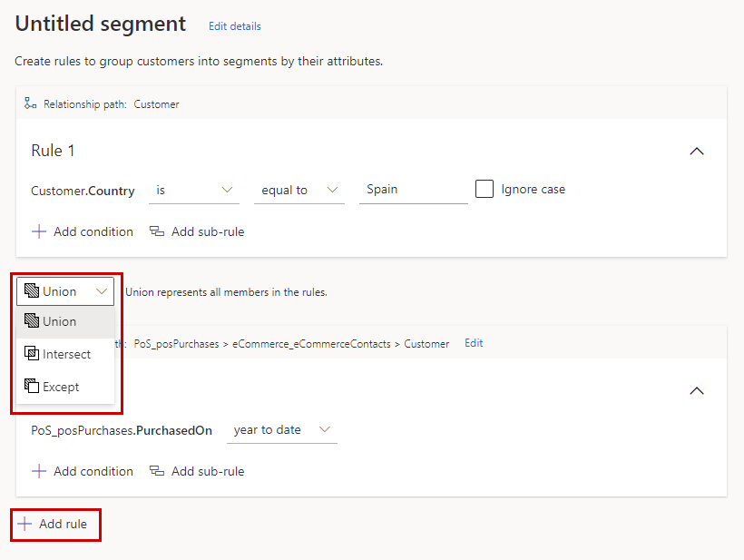Open the Union operator dropdown
Image resolution: width=744 pixels, height=560 pixels.
[100, 291]
